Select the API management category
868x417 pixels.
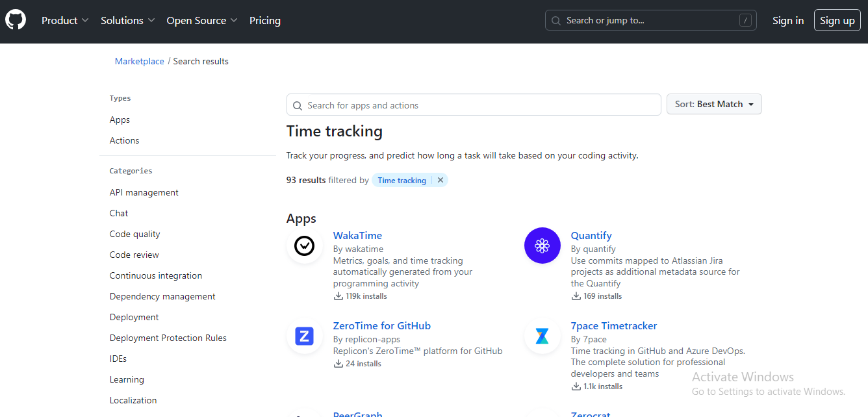point(144,192)
